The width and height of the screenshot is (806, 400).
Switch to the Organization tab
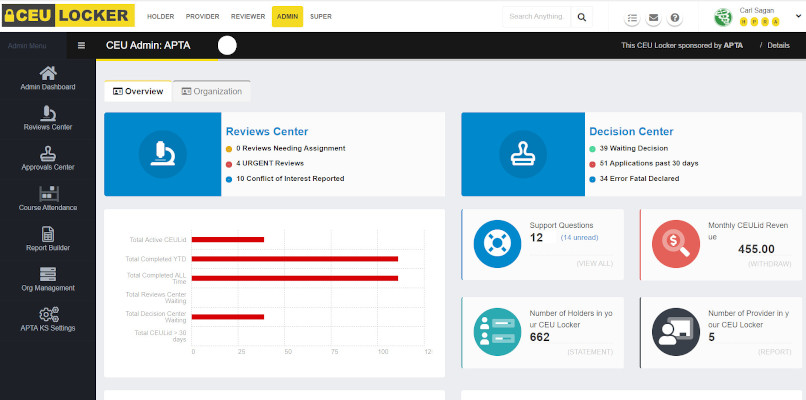(211, 91)
